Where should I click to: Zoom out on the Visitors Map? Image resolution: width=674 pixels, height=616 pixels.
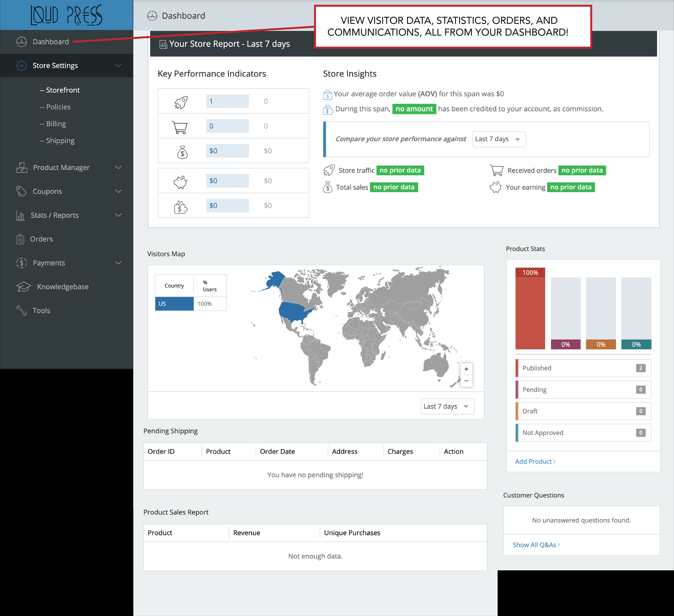(466, 381)
